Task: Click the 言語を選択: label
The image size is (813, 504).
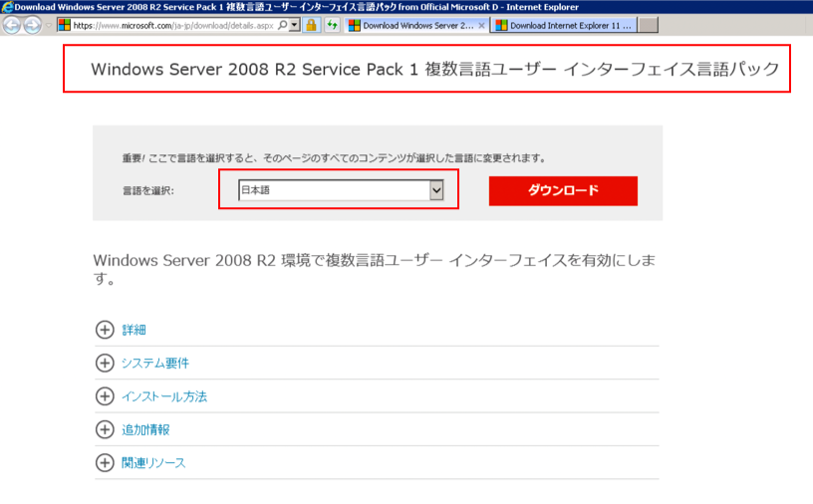Action: click(x=148, y=191)
